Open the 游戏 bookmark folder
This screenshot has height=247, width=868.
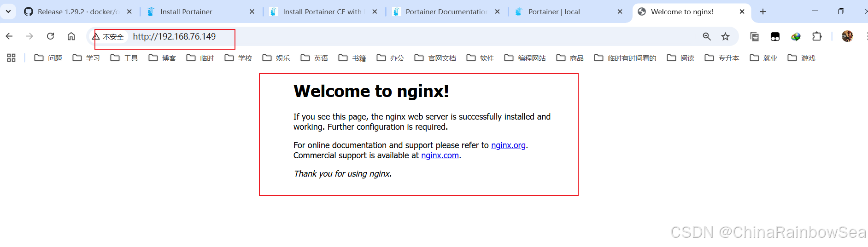[802, 58]
